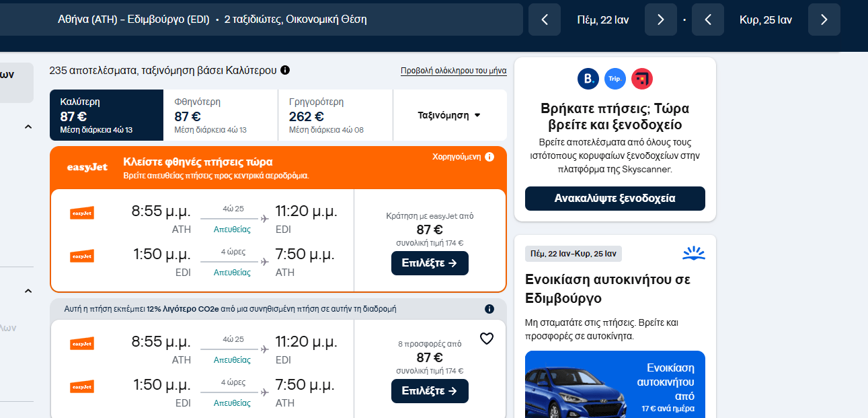The image size is (868, 418).
Task: Click the easyJet logo in sponsored banner
Action: pyautogui.click(x=88, y=167)
